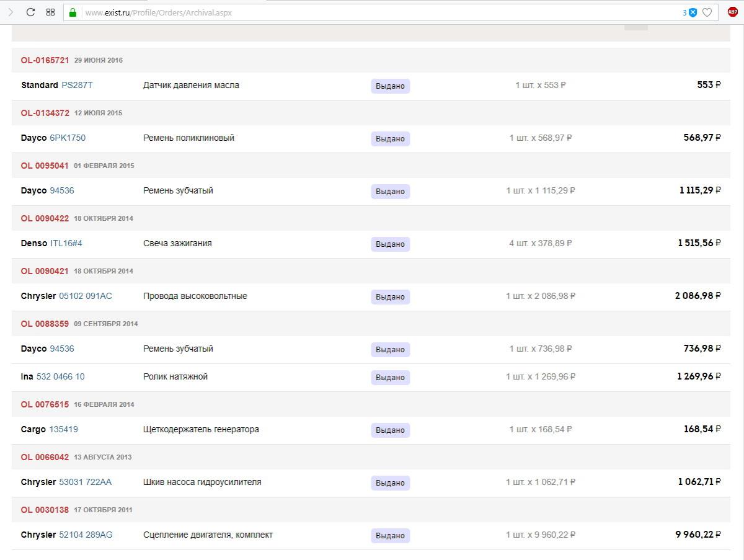This screenshot has width=744, height=560.
Task: Select total price 1 062,71 ₽
Action: [x=699, y=482]
